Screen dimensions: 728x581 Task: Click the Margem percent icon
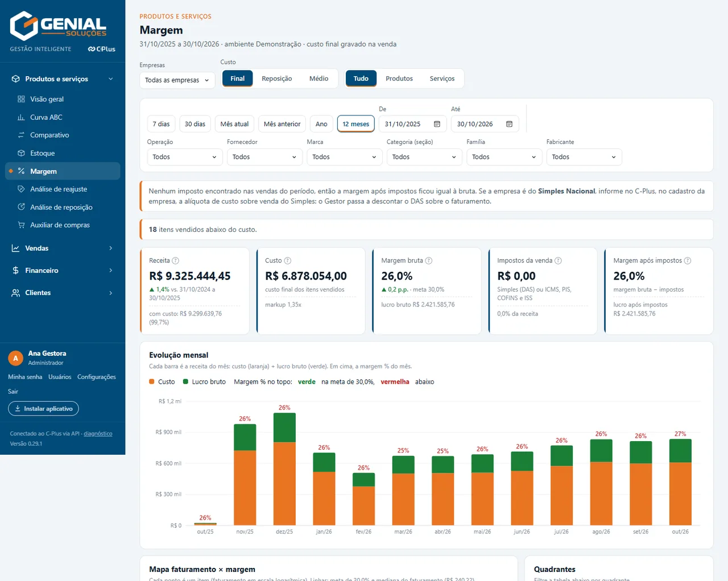[21, 171]
